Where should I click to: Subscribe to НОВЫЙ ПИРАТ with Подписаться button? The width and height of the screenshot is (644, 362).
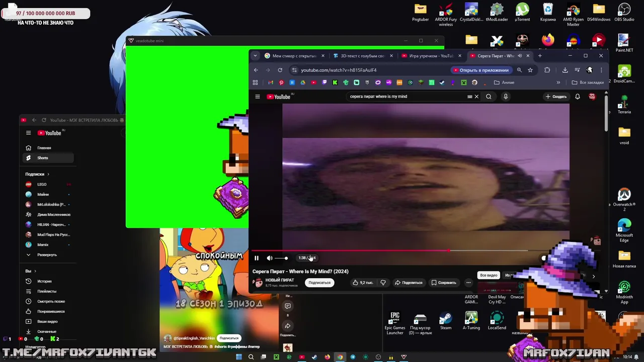point(319,283)
